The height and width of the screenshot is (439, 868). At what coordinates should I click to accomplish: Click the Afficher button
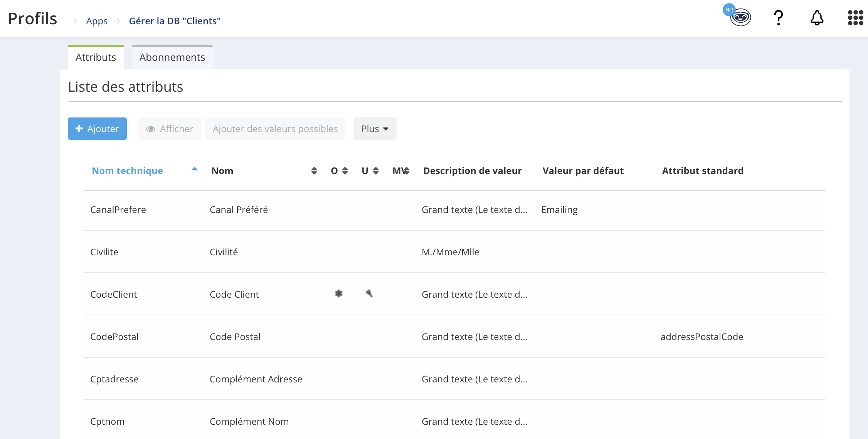pyautogui.click(x=170, y=129)
